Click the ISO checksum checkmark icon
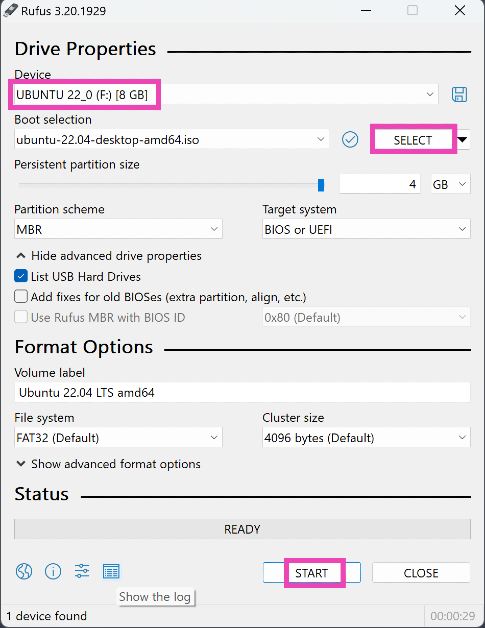This screenshot has width=485, height=628. 350,140
